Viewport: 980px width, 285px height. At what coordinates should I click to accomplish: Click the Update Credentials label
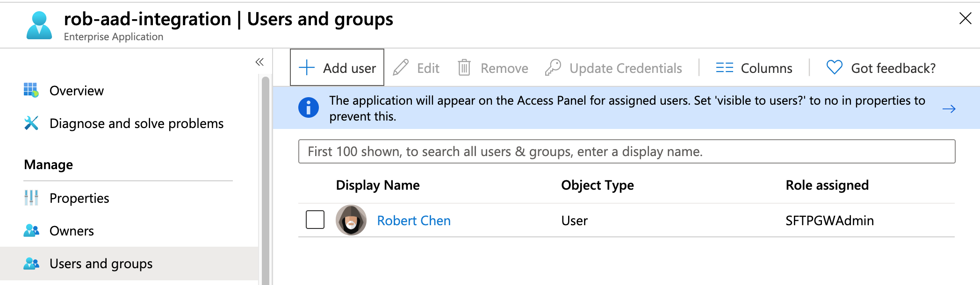[x=626, y=68]
